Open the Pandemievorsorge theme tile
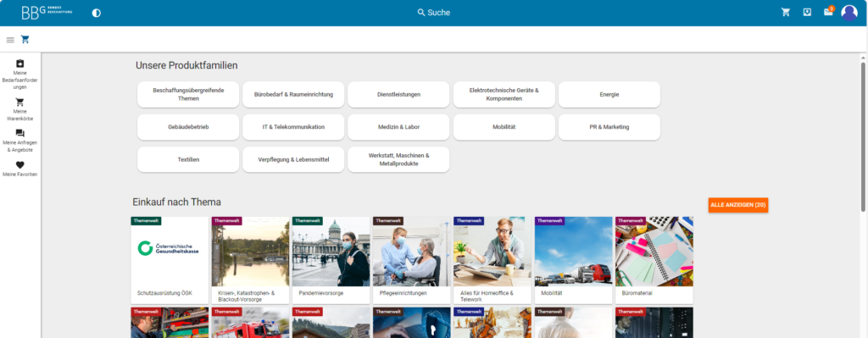Image resolution: width=868 pixels, height=338 pixels. tap(331, 260)
